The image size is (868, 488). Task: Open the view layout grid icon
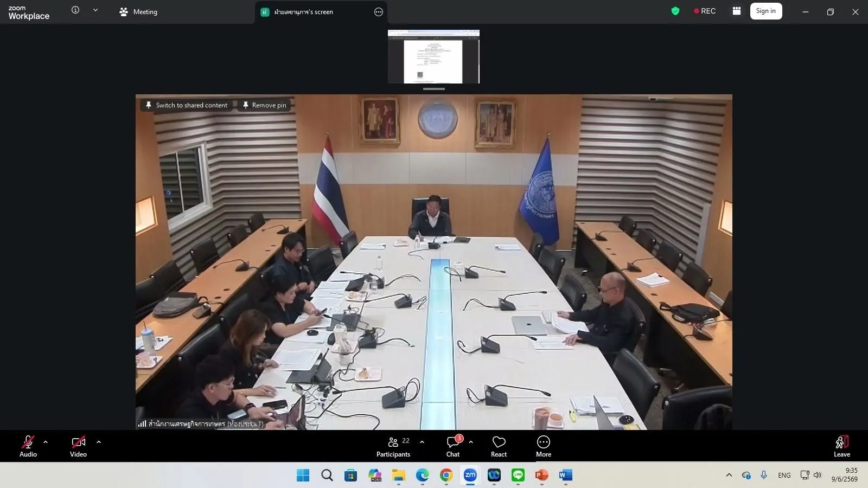click(x=736, y=11)
